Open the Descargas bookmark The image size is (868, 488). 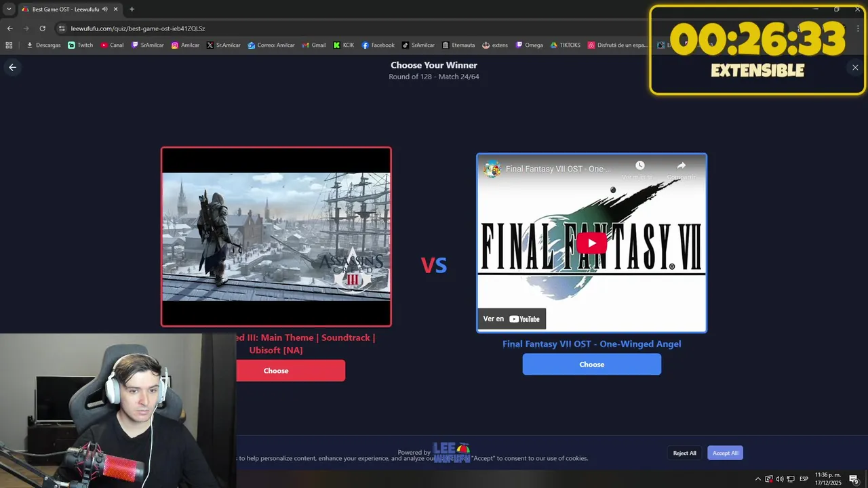[43, 45]
